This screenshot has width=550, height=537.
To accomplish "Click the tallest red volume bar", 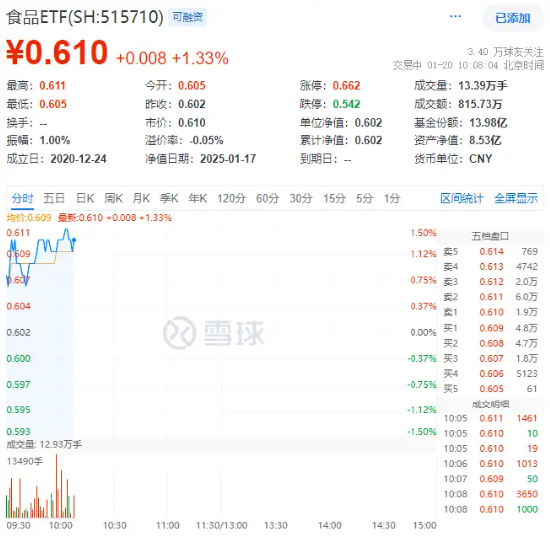I will (x=56, y=486).
